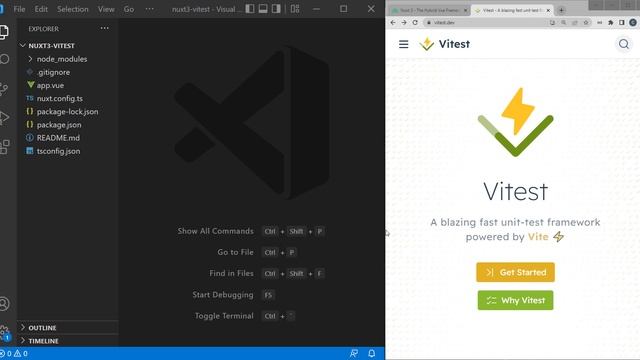Open the File menu
The image size is (640, 360).
19,9
